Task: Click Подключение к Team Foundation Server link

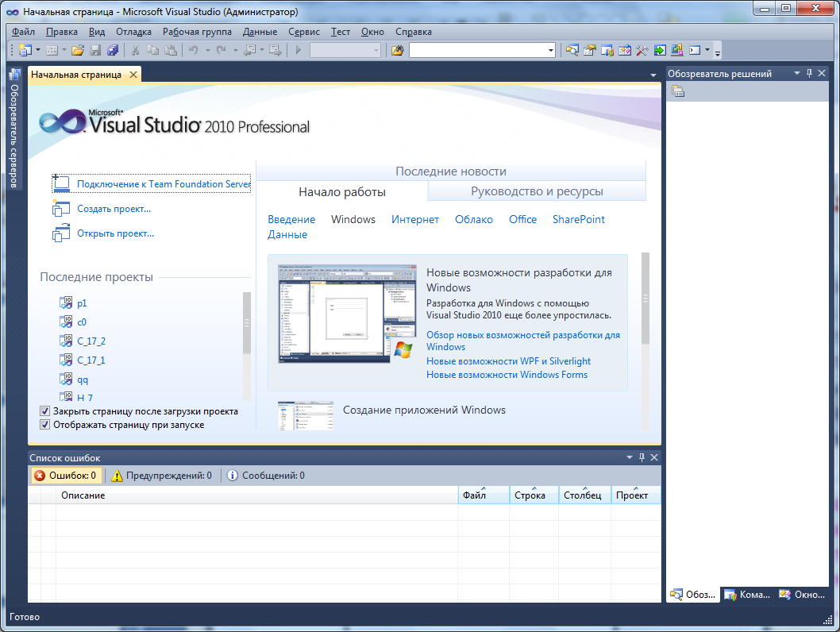Action: tap(164, 184)
